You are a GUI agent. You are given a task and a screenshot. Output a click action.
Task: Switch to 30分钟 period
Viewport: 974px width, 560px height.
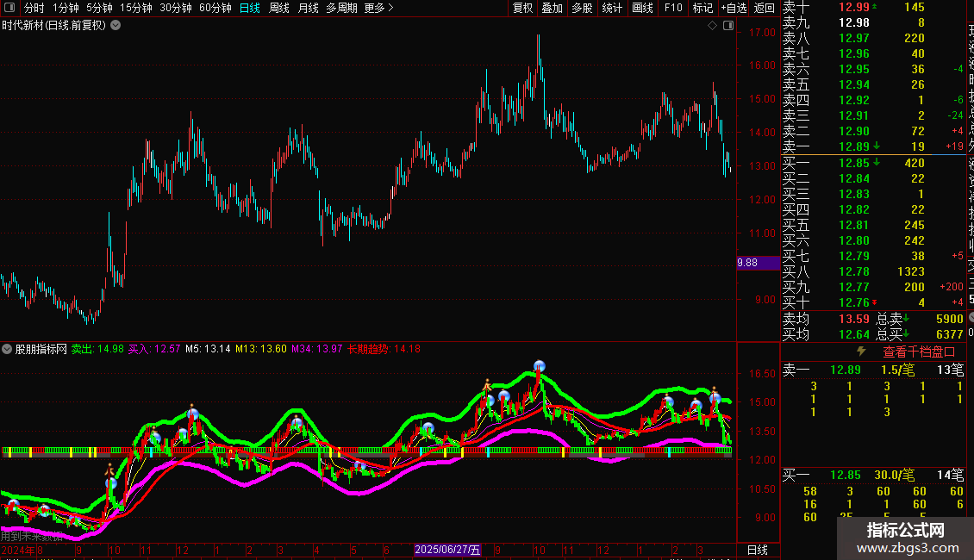pos(176,8)
